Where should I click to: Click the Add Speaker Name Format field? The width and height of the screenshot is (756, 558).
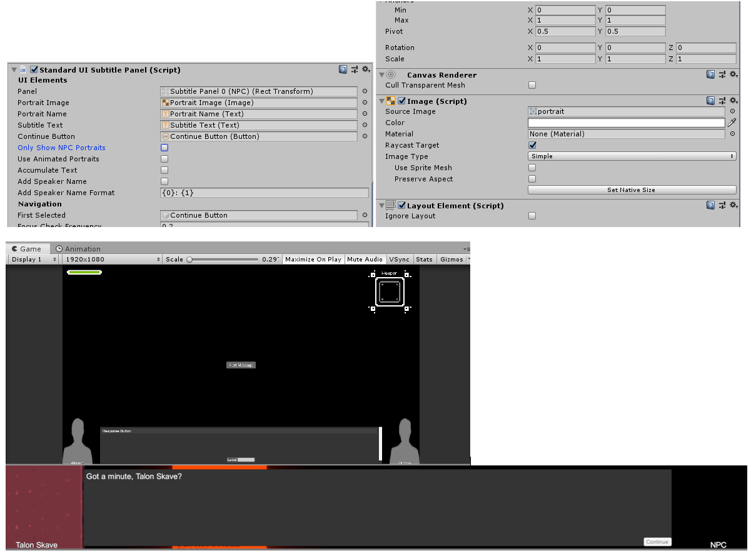pyautogui.click(x=265, y=193)
